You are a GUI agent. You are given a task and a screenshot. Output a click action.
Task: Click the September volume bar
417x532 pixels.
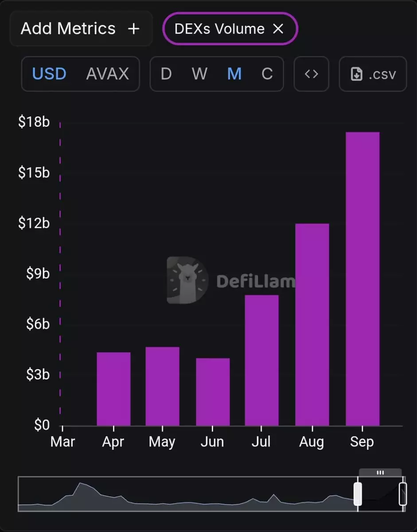click(362, 279)
